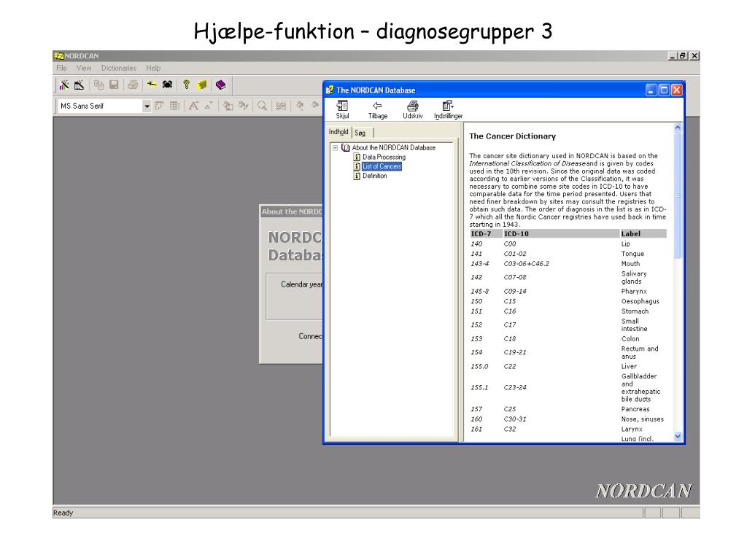Open the countries flag icon in toolbar
The width and height of the screenshot is (747, 560).
click(x=152, y=85)
